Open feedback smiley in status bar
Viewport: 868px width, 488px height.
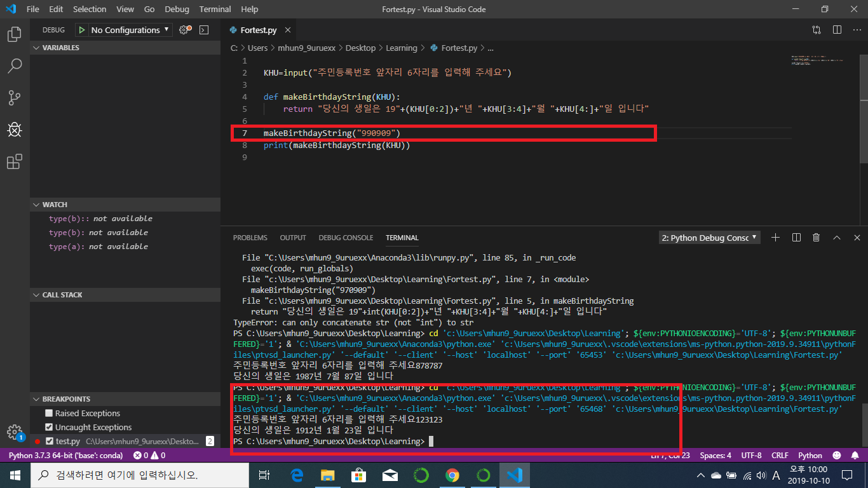pos(837,456)
